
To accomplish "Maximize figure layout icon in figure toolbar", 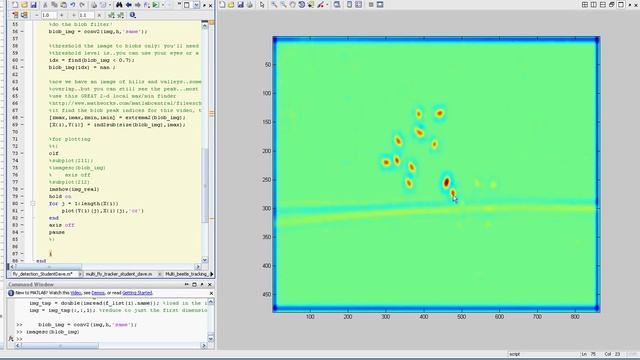I will (620, 4).
